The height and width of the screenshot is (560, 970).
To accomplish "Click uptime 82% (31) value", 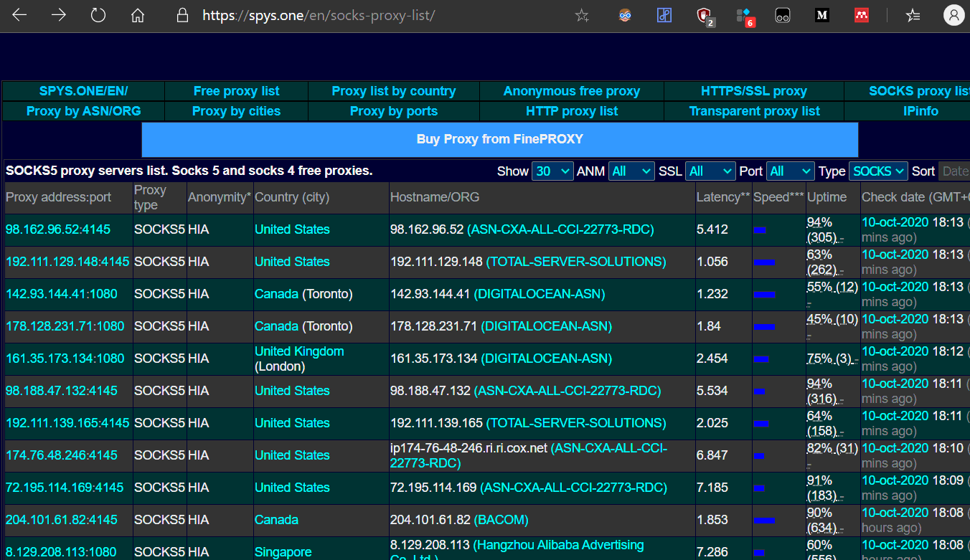I will 832,449.
